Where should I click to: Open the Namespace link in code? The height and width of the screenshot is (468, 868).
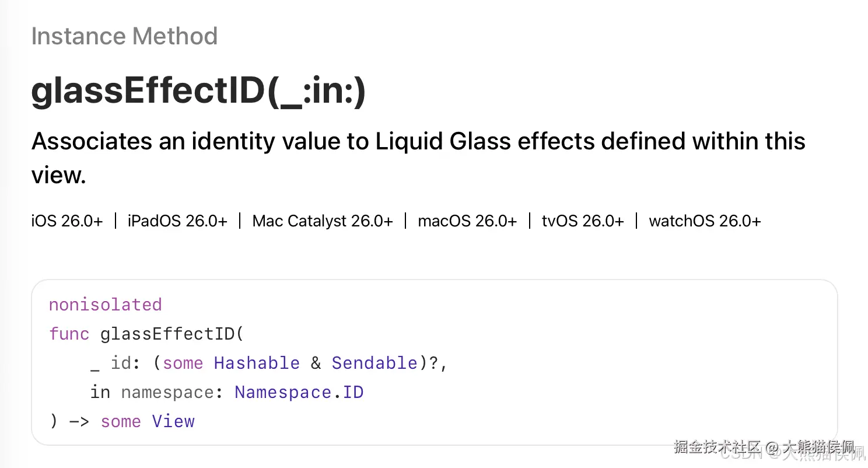tap(283, 392)
